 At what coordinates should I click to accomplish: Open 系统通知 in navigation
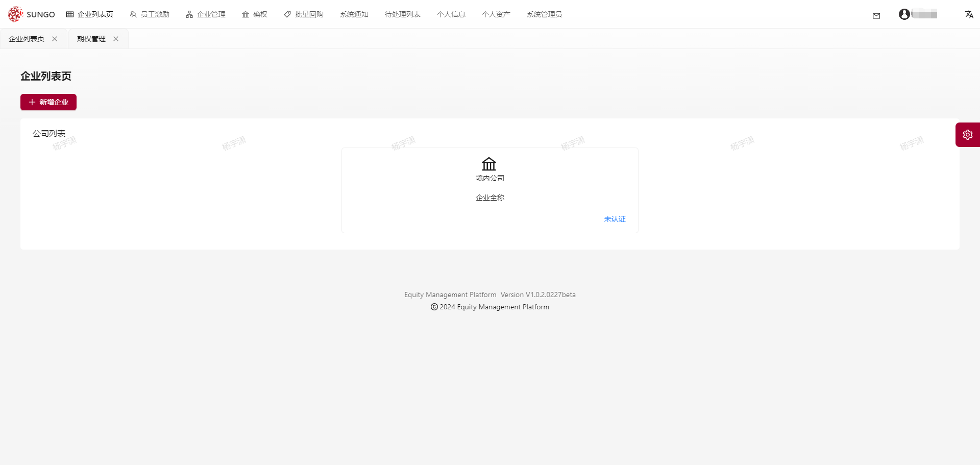[x=354, y=14]
